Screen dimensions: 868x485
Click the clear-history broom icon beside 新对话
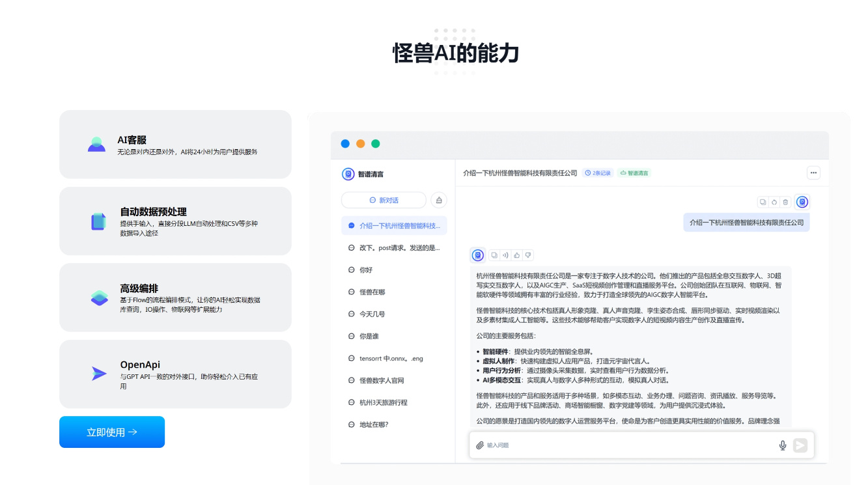(x=439, y=200)
